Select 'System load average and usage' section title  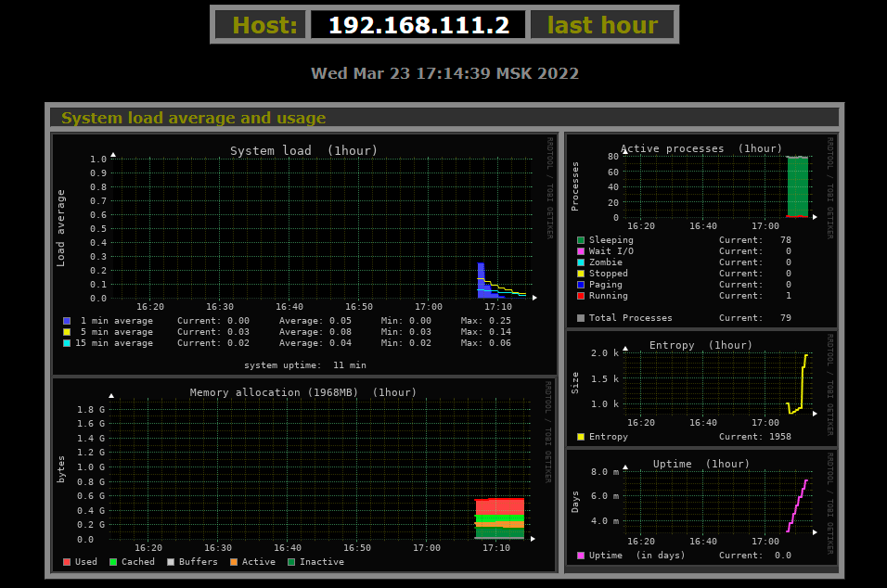click(194, 118)
